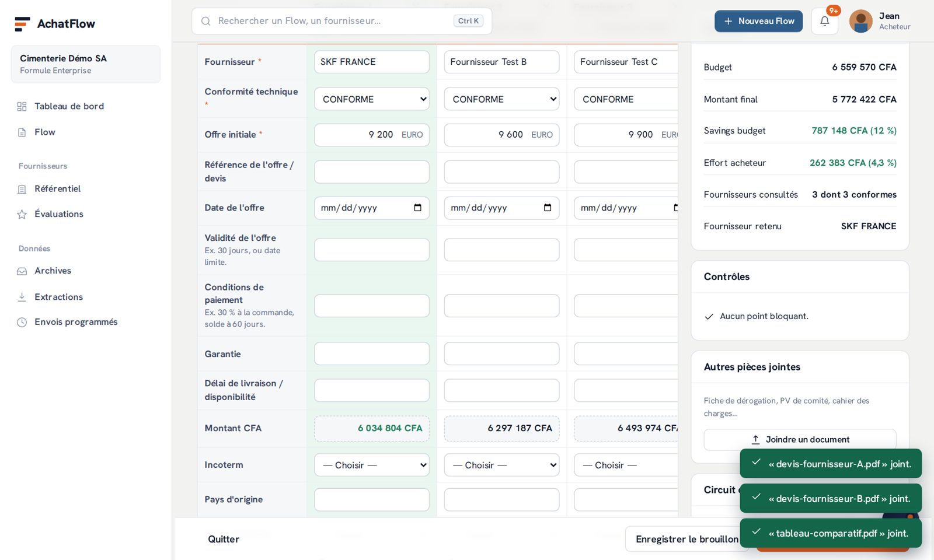
Task: Click the Tableau de bord grid icon
Action: (x=22, y=106)
